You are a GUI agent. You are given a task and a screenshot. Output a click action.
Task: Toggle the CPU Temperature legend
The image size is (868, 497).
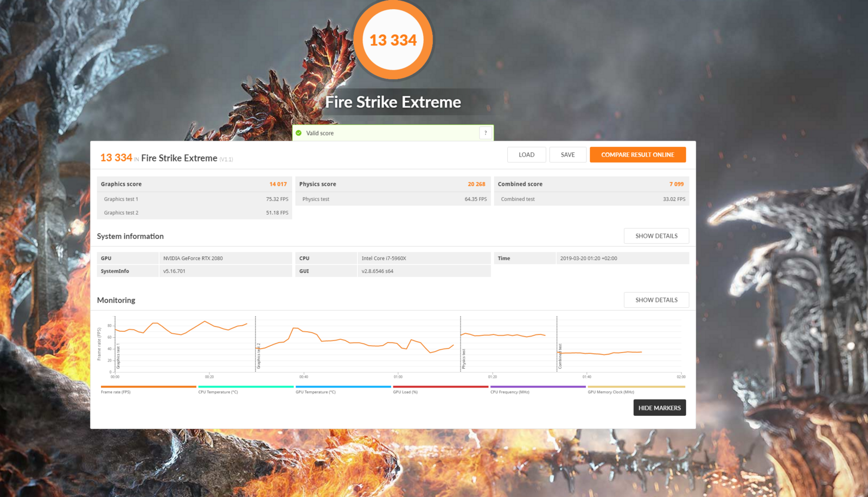point(246,389)
